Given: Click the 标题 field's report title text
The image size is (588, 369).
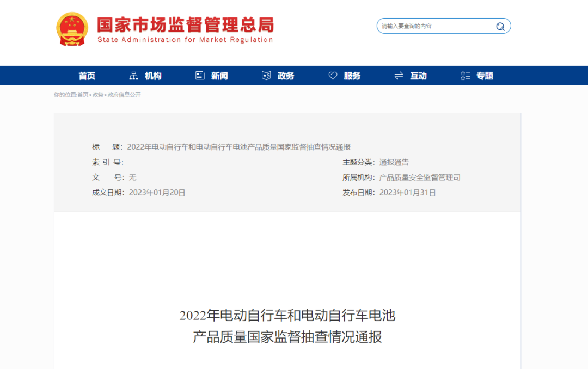Looking at the screenshot, I should tap(238, 147).
